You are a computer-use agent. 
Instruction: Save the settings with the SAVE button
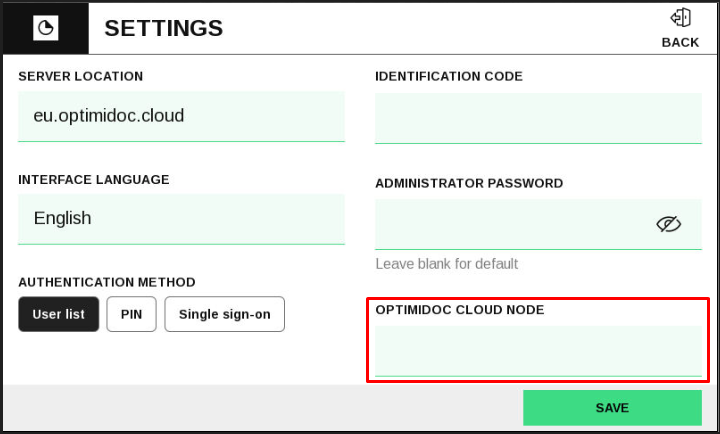[x=613, y=408]
